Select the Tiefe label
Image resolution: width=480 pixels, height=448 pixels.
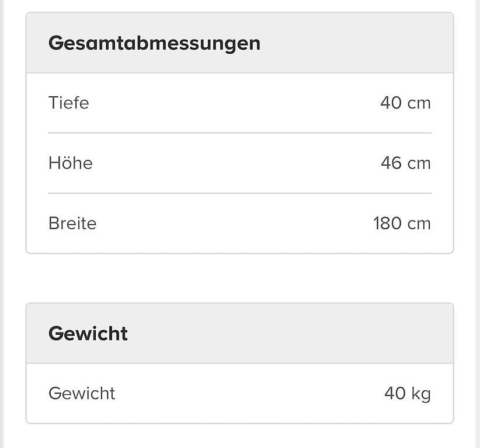[x=68, y=103]
